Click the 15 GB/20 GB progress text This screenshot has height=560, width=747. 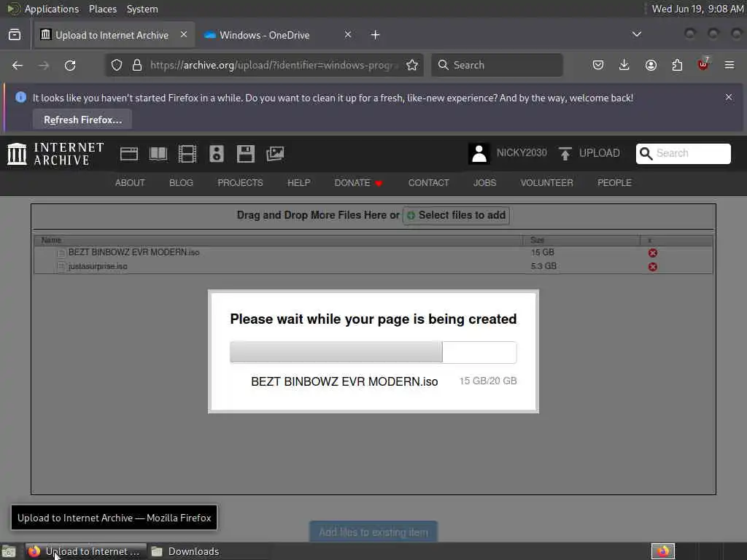point(488,381)
